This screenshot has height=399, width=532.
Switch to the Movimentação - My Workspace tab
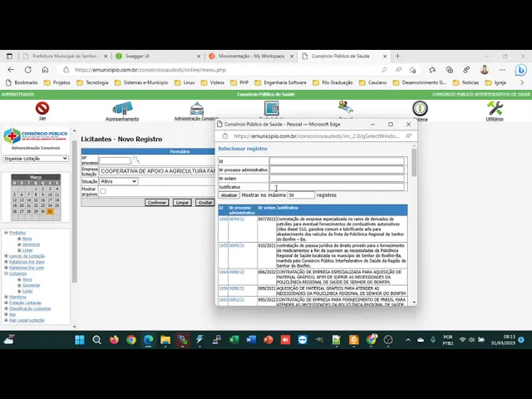[x=251, y=56]
